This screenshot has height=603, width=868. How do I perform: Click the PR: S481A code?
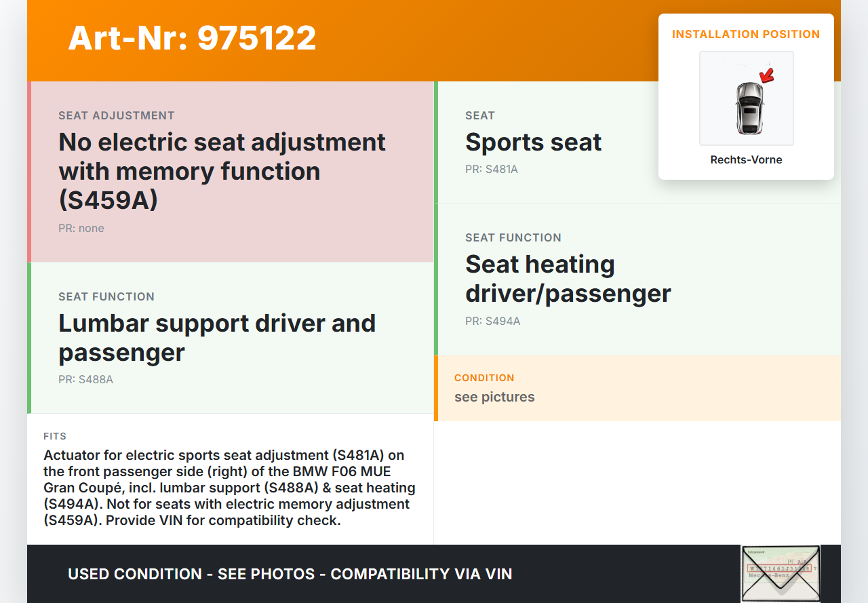point(491,169)
